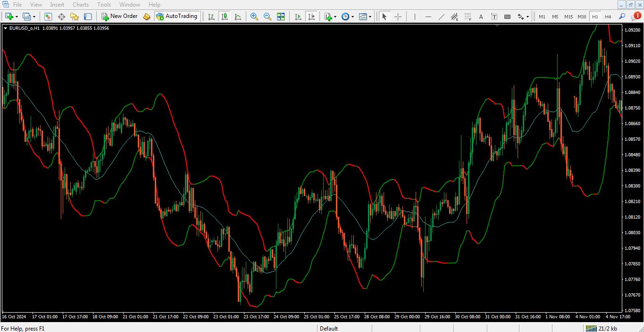Select the Crosshair tool

(398, 17)
